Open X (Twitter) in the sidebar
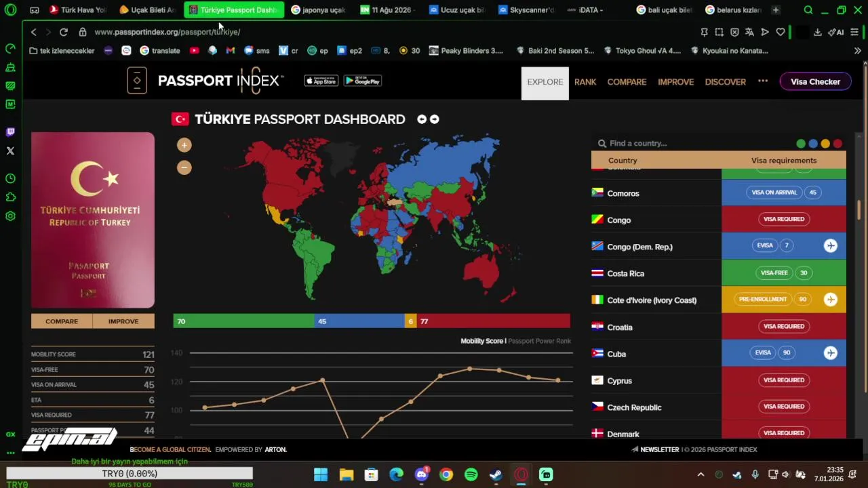Viewport: 868px width, 488px height. click(x=10, y=151)
